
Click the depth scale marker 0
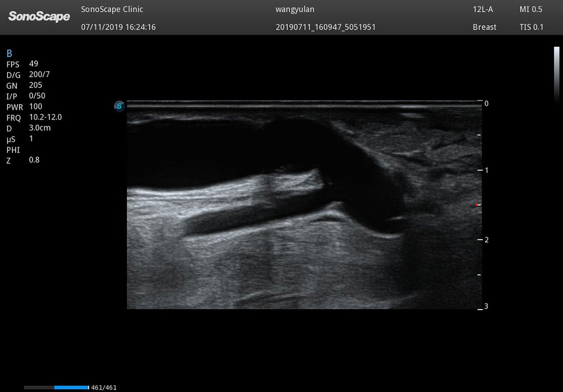(487, 103)
